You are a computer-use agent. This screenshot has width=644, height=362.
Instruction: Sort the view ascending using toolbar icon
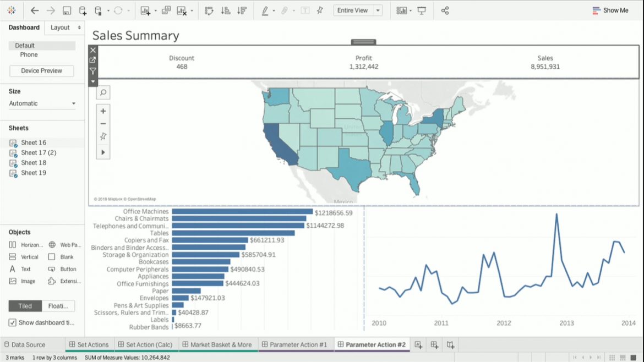coord(224,10)
